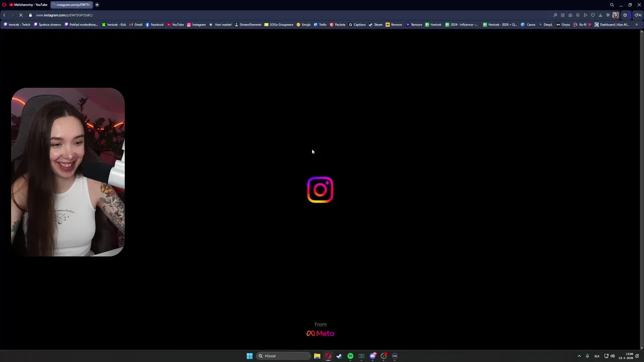Show hidden system tray icons
644x362 pixels.
579,356
